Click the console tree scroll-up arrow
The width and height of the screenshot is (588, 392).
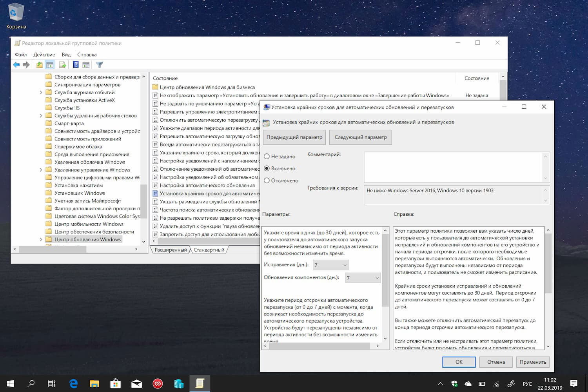pos(143,77)
